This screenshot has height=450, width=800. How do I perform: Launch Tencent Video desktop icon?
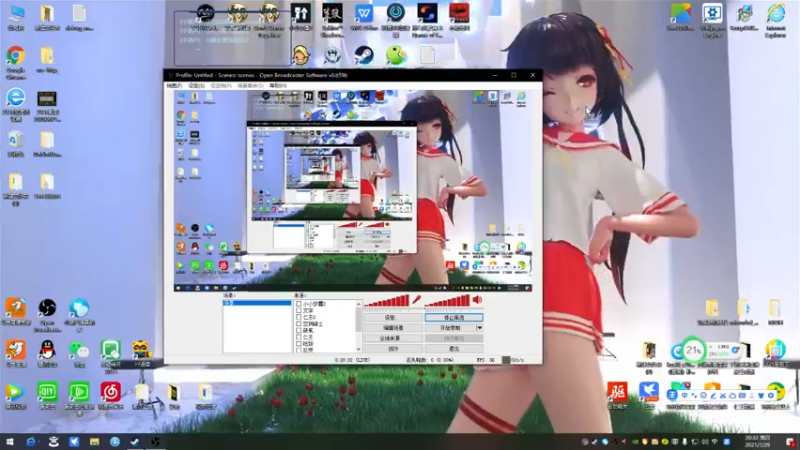tap(15, 392)
